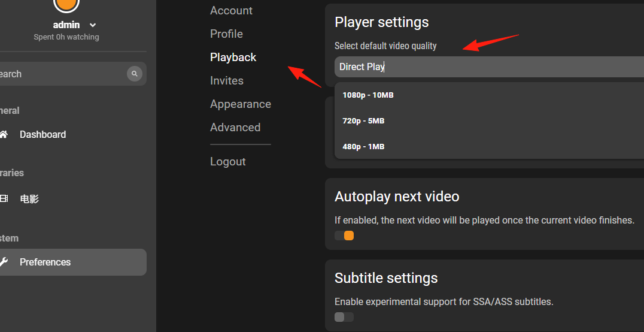Viewport: 644px width, 332px height.
Task: Click the SSA/ASS subtitles description text
Action: click(444, 302)
